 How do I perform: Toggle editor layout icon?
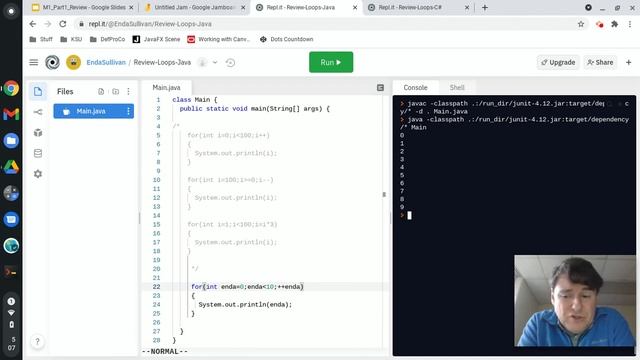pos(380,87)
